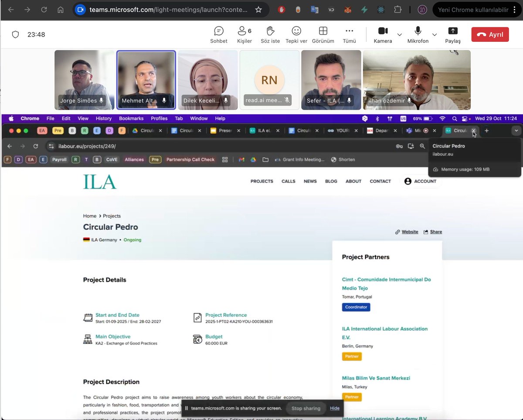523x420 pixels.
Task: Click the outer Chrome back arrow
Action: [11, 10]
